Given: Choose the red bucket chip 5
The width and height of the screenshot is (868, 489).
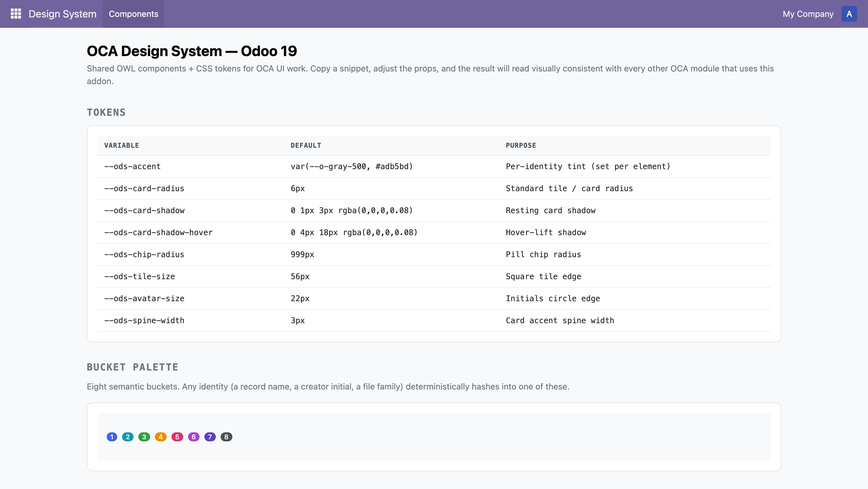Looking at the screenshot, I should click(177, 437).
